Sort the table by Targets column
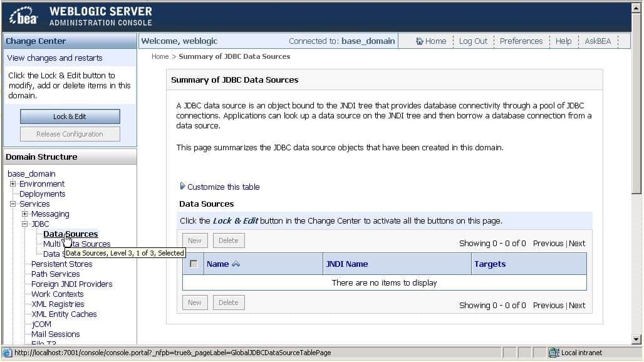The width and height of the screenshot is (644, 362). click(x=490, y=264)
